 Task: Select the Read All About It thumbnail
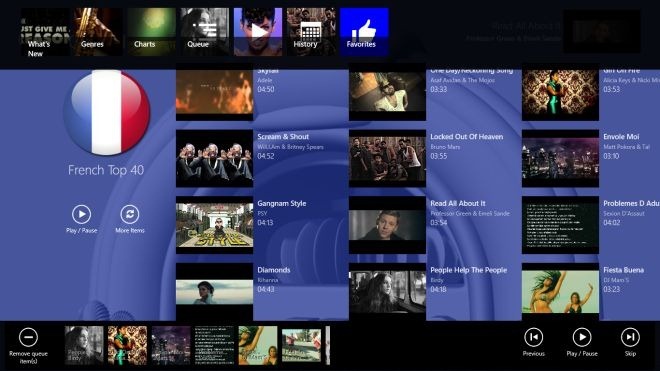click(387, 225)
